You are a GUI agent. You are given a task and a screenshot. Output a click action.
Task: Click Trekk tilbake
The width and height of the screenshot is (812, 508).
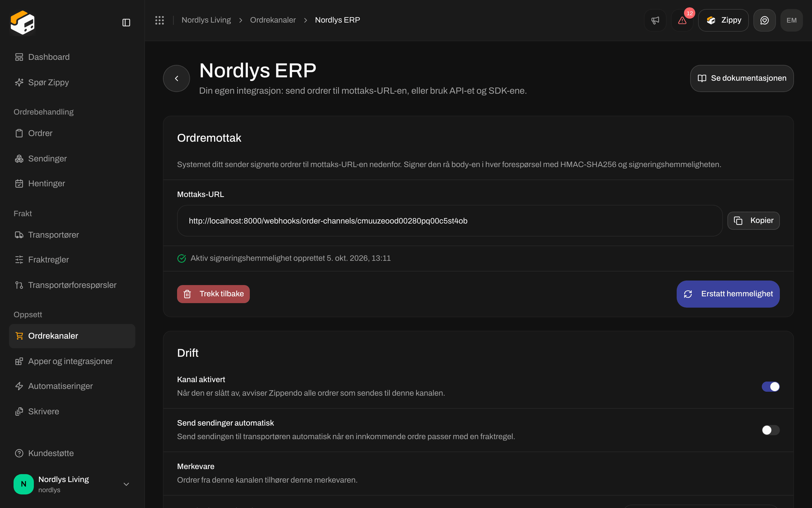(213, 294)
